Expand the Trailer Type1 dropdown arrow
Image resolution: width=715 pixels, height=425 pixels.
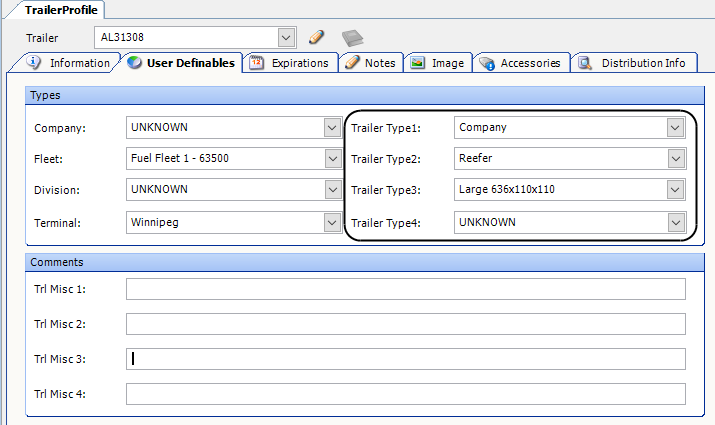[676, 128]
